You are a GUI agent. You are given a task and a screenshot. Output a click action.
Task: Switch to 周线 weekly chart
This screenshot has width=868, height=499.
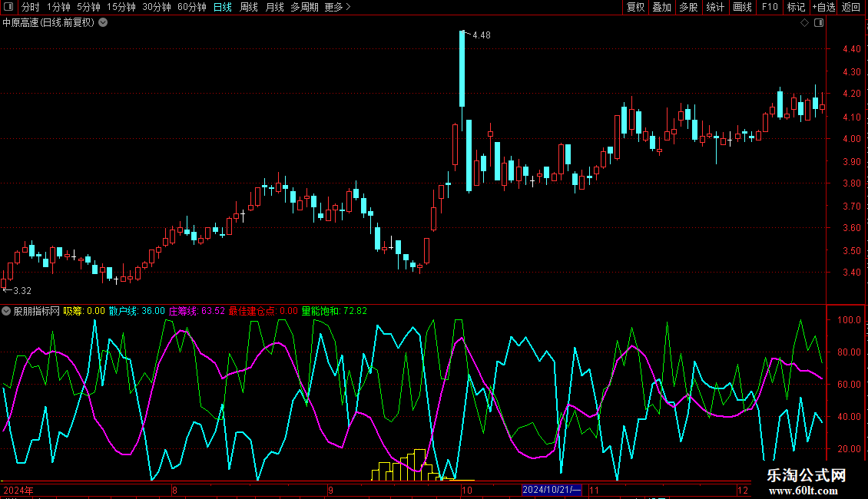click(249, 7)
